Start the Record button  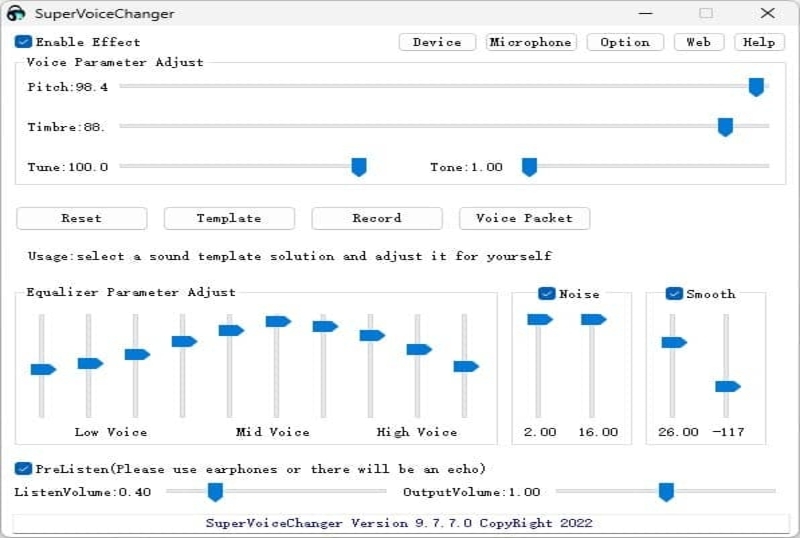tap(377, 218)
